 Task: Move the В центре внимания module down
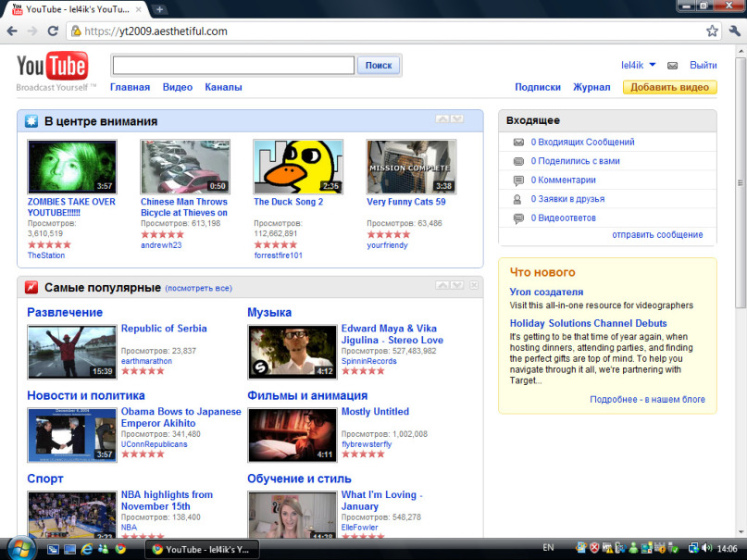457,118
